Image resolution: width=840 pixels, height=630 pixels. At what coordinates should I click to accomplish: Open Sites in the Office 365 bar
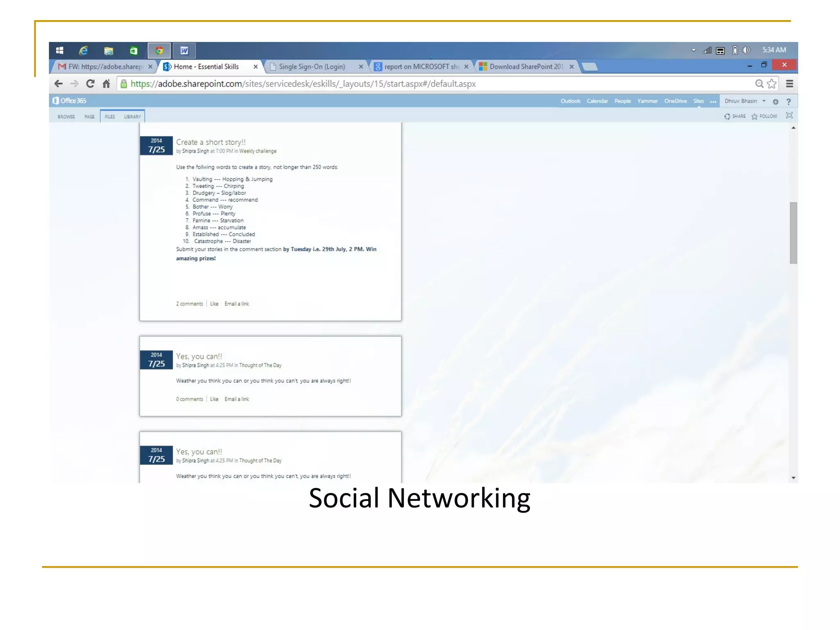(x=698, y=101)
